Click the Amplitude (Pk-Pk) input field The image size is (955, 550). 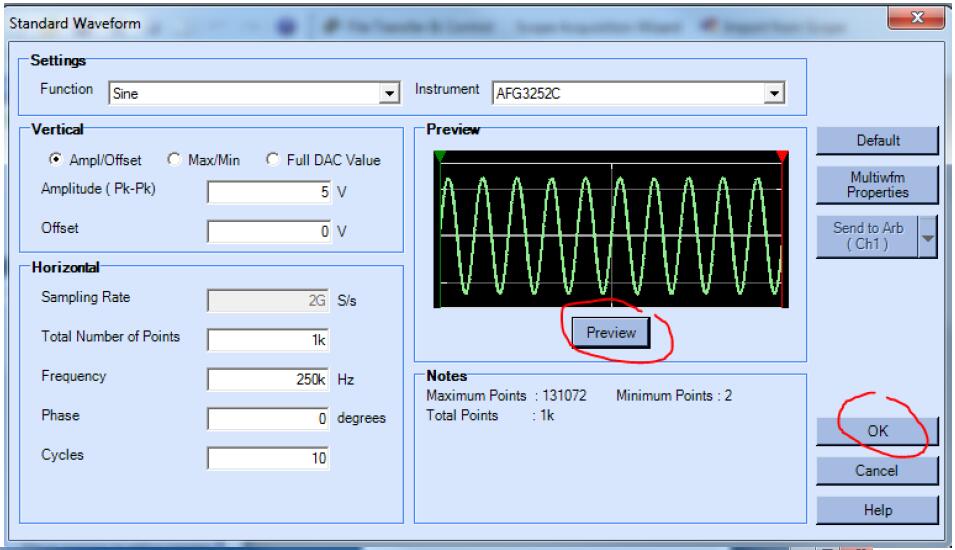coord(268,193)
